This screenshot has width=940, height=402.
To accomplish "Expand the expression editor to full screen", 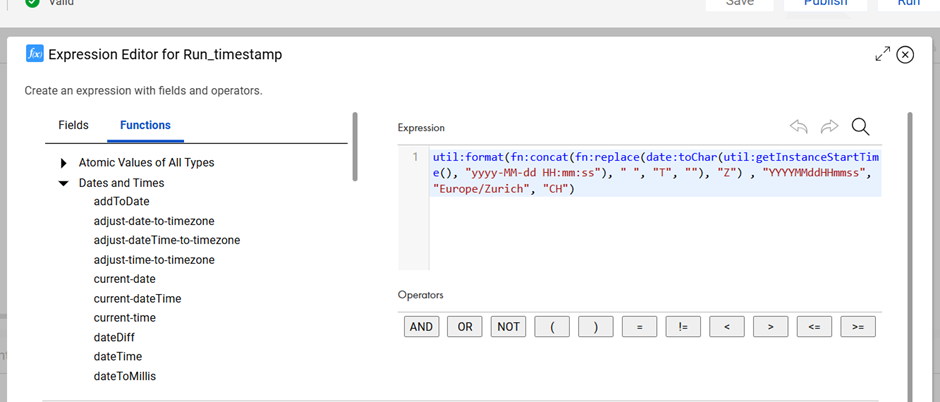I will 882,54.
